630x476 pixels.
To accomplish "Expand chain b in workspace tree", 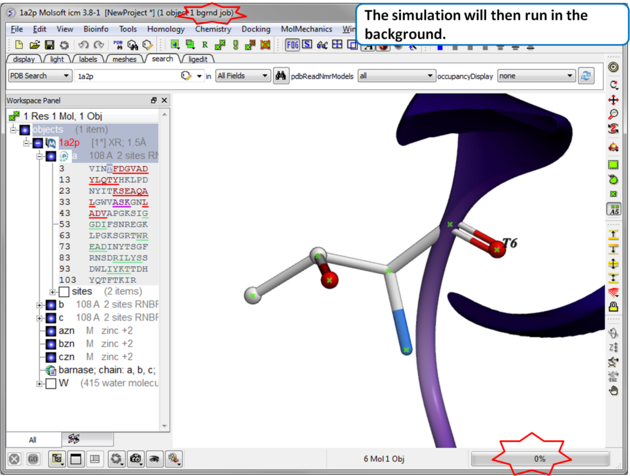I will pyautogui.click(x=39, y=305).
